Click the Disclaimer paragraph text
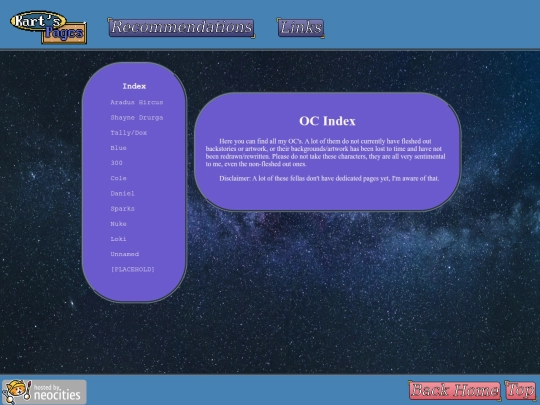The image size is (540, 405). pos(329,178)
